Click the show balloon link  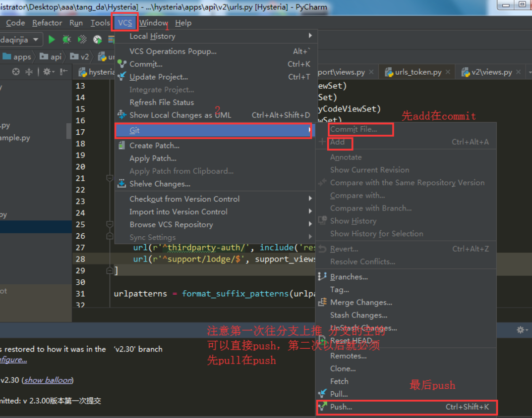tap(47, 380)
